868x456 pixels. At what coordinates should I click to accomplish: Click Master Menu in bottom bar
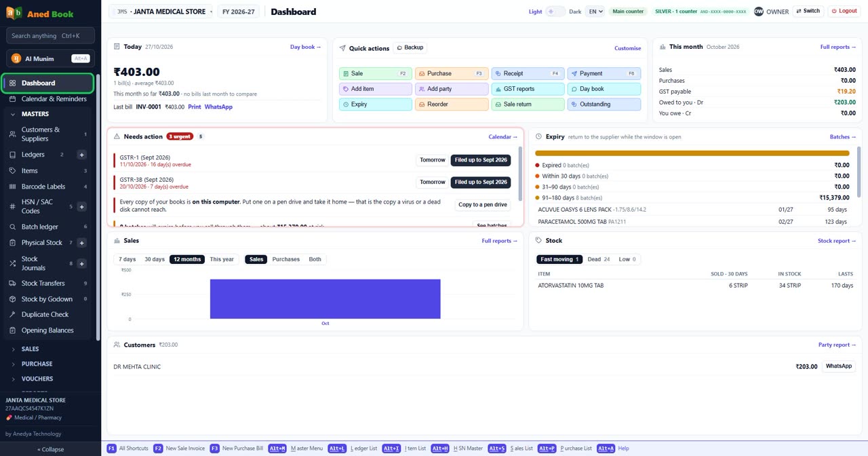coord(296,449)
